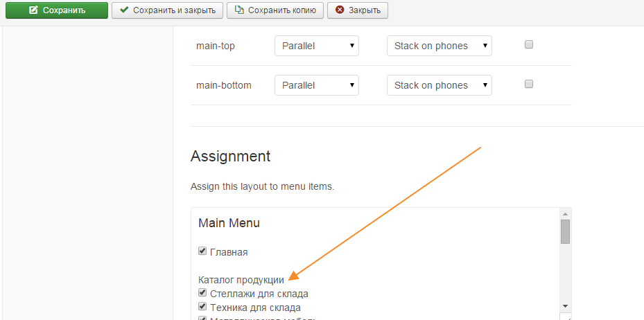Click the Сохранить копию button
Screen dimensions: 644x320
276,10
